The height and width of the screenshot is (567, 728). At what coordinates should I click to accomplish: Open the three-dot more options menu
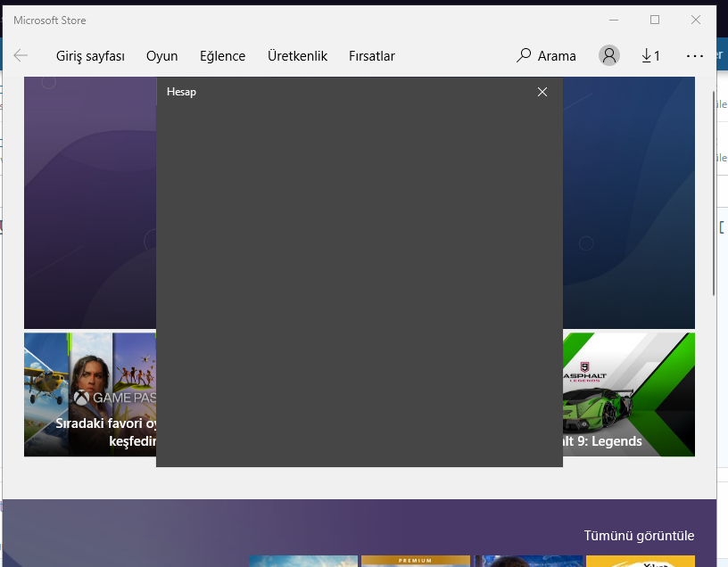coord(695,56)
